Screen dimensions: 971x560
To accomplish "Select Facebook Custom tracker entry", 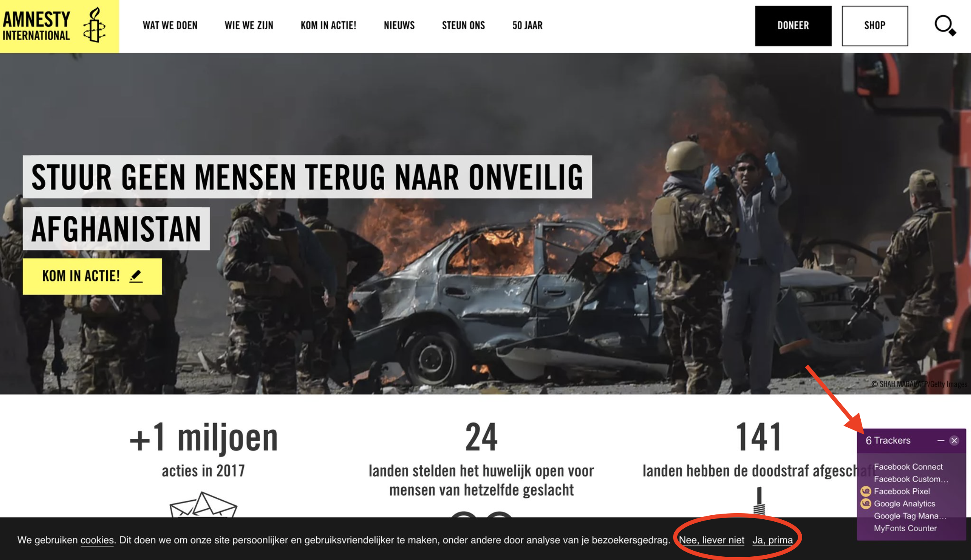I will click(911, 479).
